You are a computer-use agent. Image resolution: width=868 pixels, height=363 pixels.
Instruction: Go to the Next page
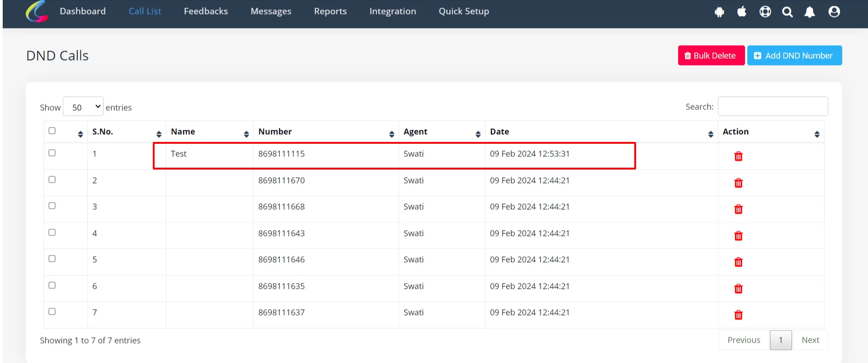pyautogui.click(x=810, y=340)
